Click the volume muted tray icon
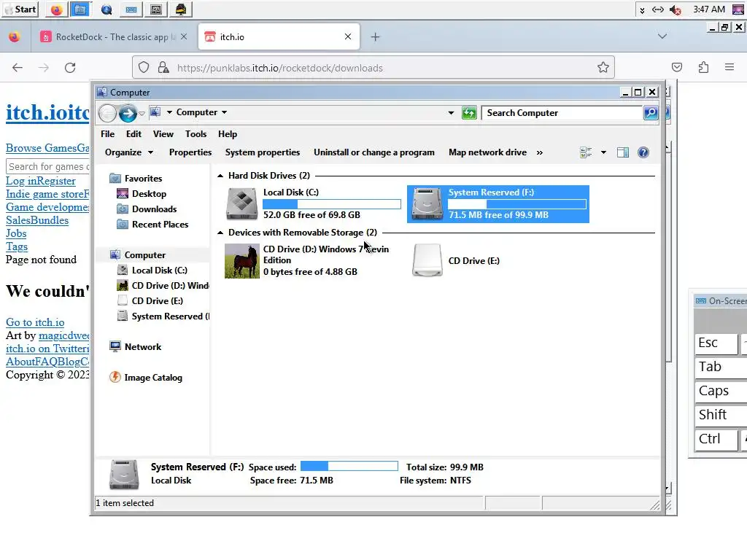The image size is (747, 560). (675, 9)
